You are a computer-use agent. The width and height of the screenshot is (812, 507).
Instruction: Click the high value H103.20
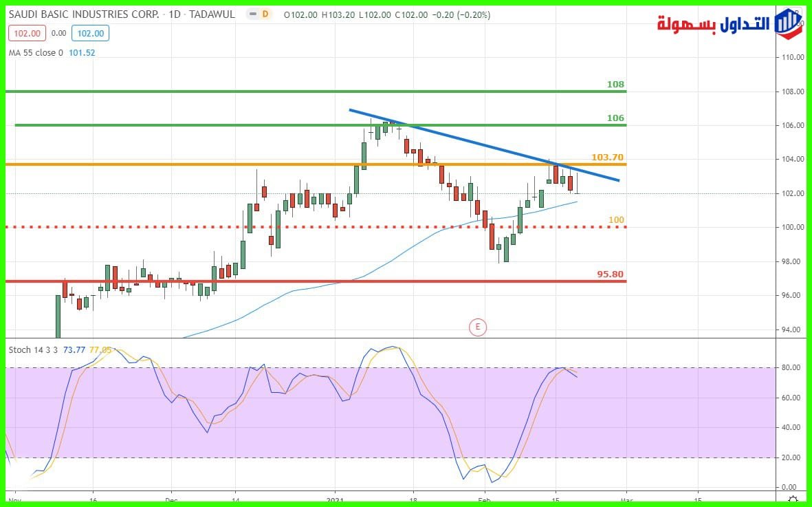point(338,15)
